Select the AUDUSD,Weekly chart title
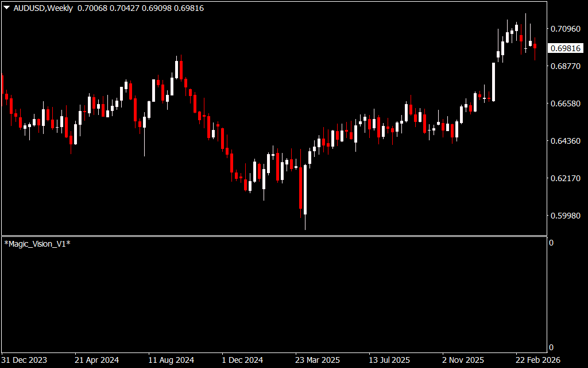 (43, 8)
